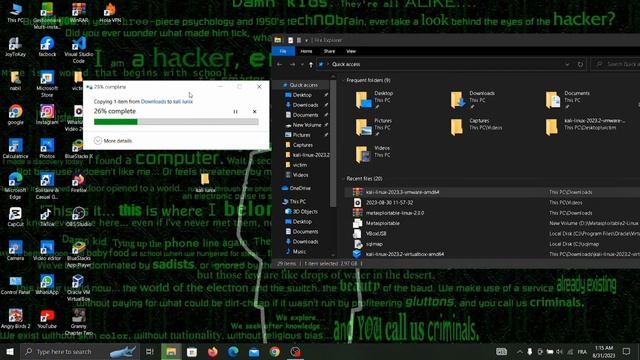640x360 pixels.
Task: Click the Search Quick access box
Action: (616, 64)
